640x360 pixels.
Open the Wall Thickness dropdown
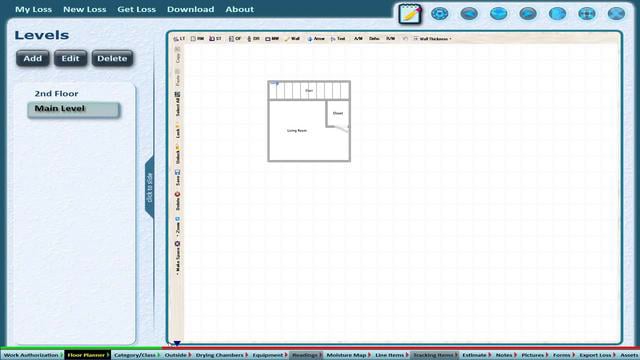(x=433, y=39)
